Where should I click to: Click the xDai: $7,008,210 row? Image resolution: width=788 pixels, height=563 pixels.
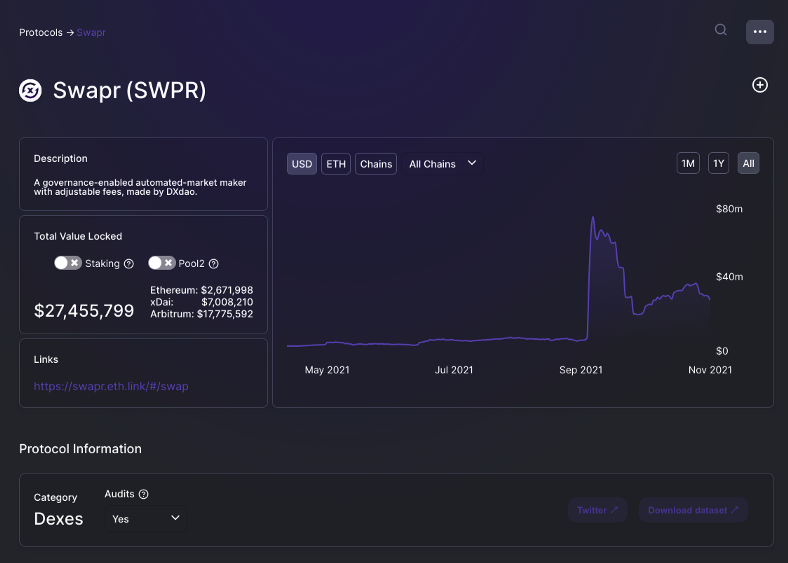coord(202,302)
